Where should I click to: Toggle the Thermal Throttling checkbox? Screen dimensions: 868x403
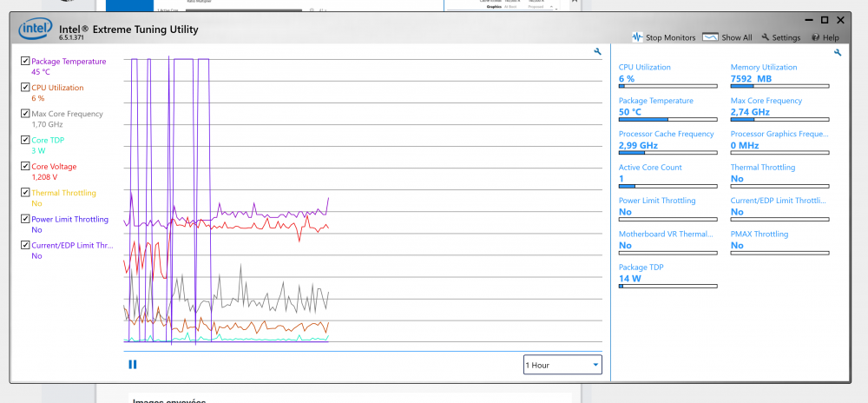click(x=25, y=192)
